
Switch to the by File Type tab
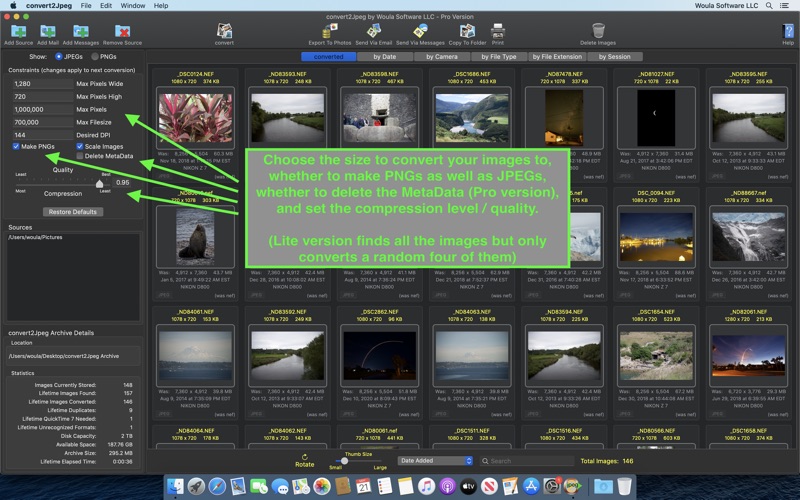pyautogui.click(x=499, y=57)
